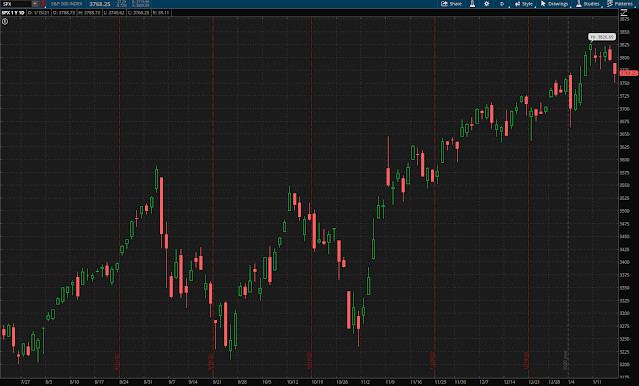Click the SPX symbol input field
This screenshot has height=386, width=639.
pyautogui.click(x=16, y=4)
